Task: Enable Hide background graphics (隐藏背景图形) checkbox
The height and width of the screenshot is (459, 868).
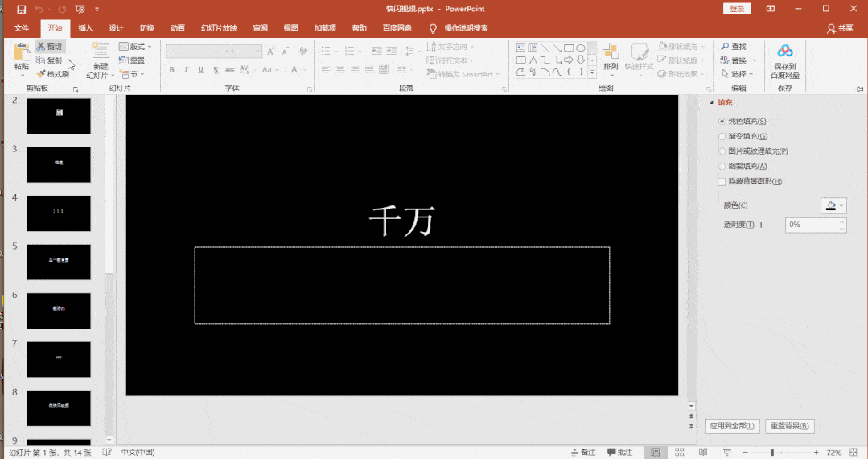Action: tap(722, 182)
